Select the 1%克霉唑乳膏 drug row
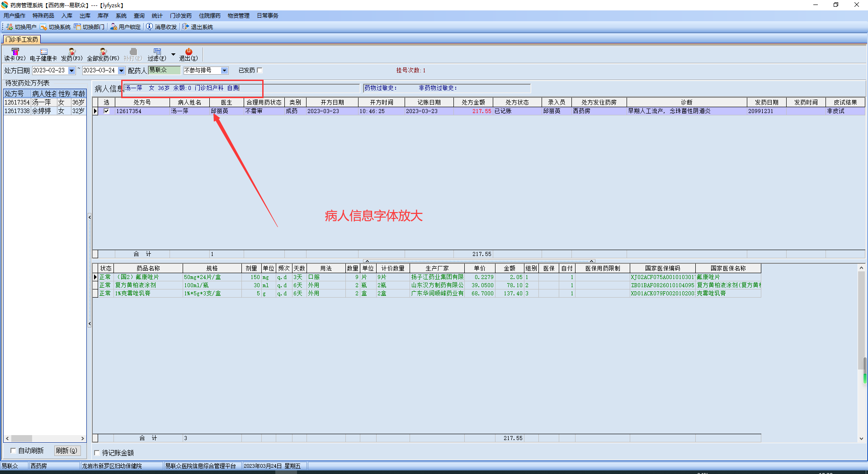The height and width of the screenshot is (474, 868). 427,293
